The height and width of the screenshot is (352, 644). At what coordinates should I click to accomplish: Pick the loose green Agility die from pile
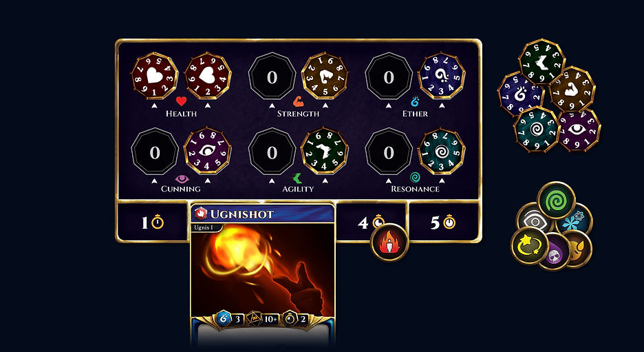point(541,62)
